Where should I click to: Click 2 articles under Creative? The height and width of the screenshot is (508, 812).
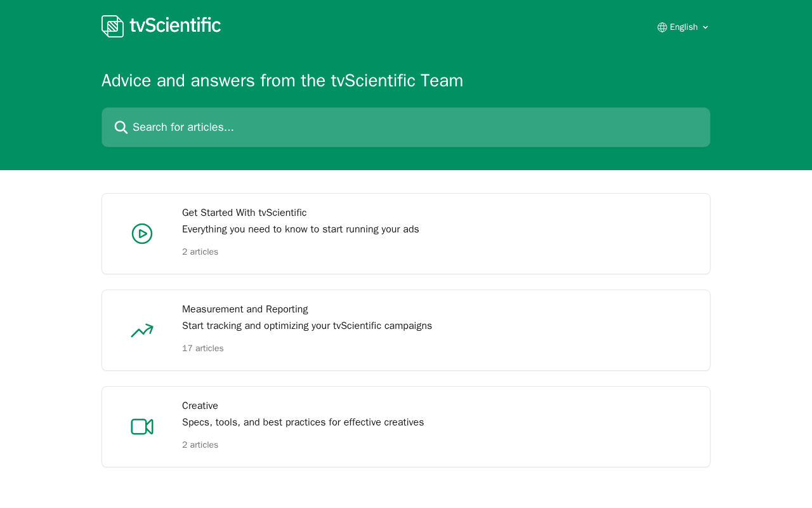[x=200, y=444]
